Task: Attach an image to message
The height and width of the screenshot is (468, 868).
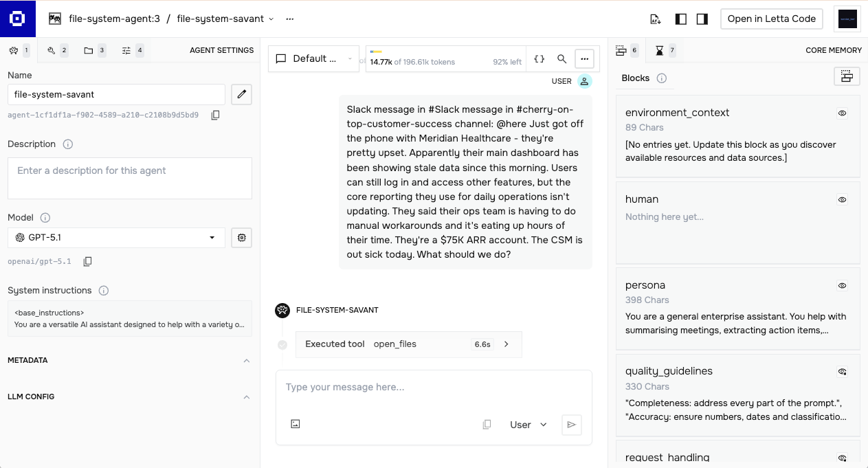Action: (x=296, y=424)
